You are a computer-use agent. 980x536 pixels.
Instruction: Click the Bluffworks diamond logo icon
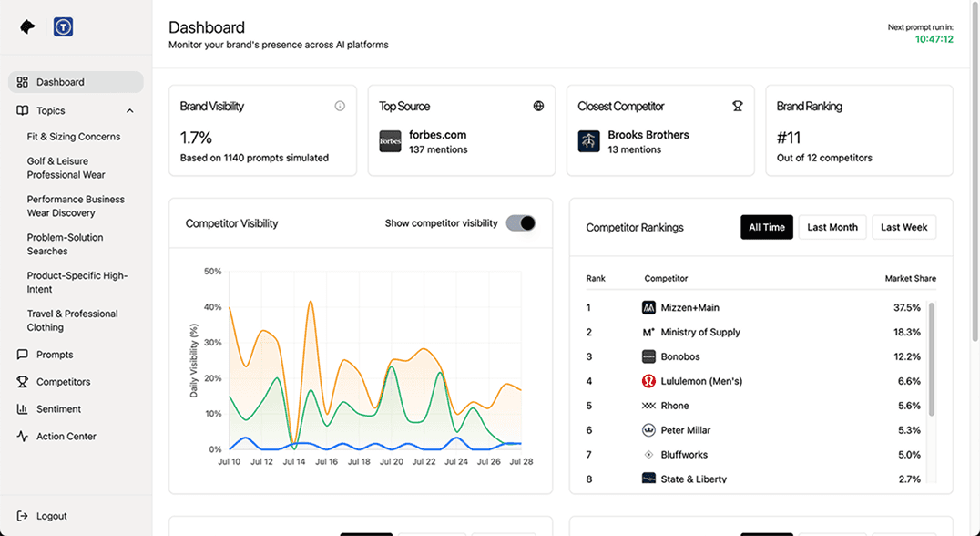coord(648,455)
